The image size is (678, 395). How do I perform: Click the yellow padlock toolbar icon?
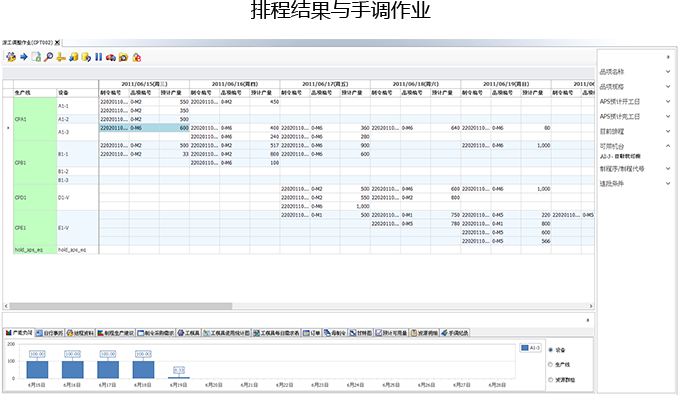137,57
